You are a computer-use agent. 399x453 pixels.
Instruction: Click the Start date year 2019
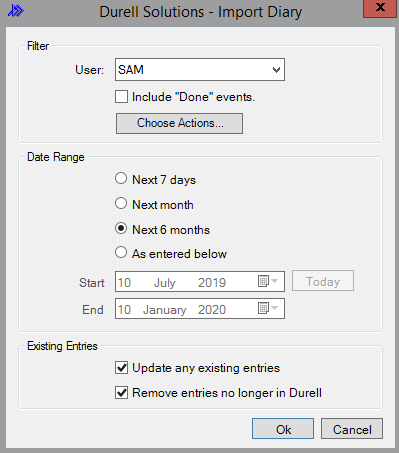coord(212,283)
